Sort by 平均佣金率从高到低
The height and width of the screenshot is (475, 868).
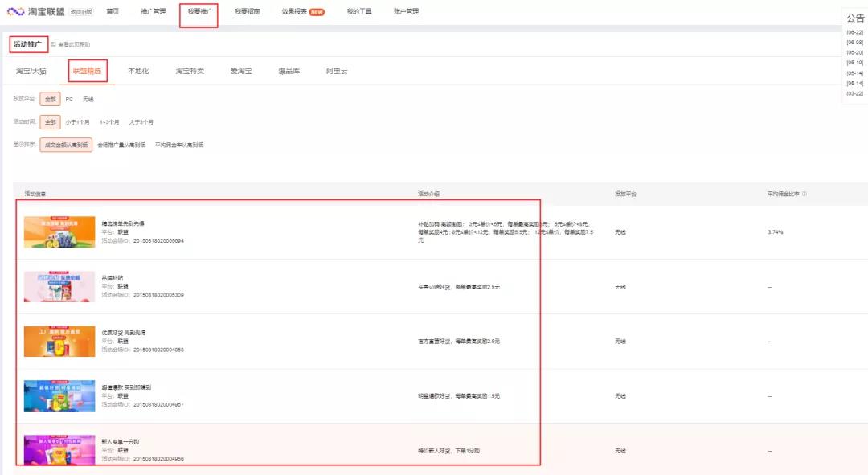pyautogui.click(x=178, y=145)
